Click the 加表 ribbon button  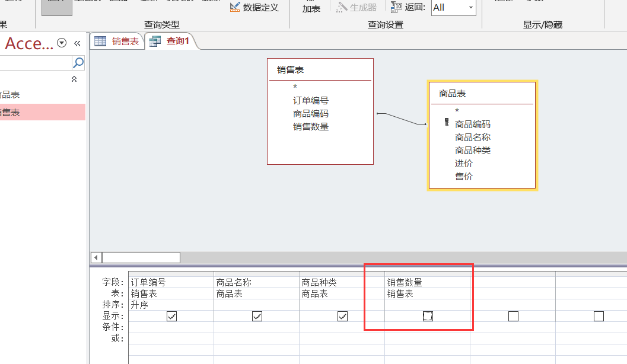pos(311,7)
